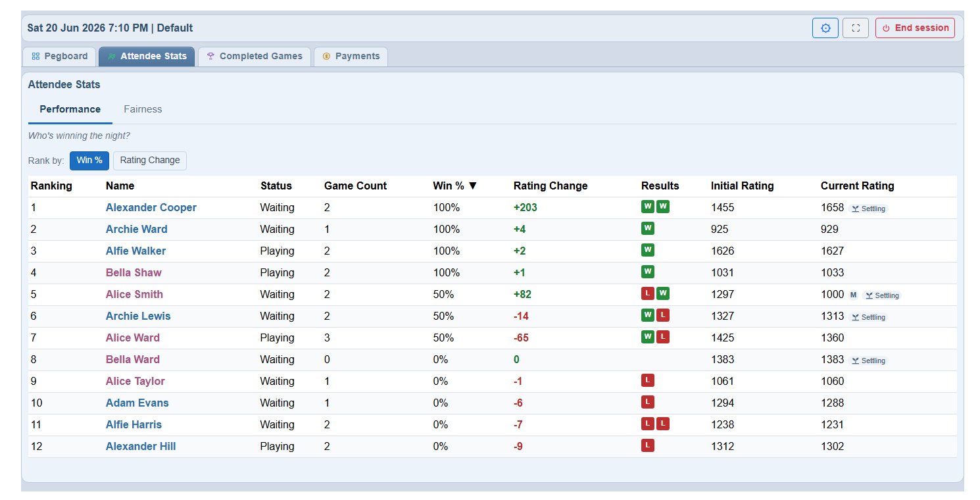This screenshot has width=980, height=500.
Task: Click Bella Ward's Settling badge
Action: point(868,361)
